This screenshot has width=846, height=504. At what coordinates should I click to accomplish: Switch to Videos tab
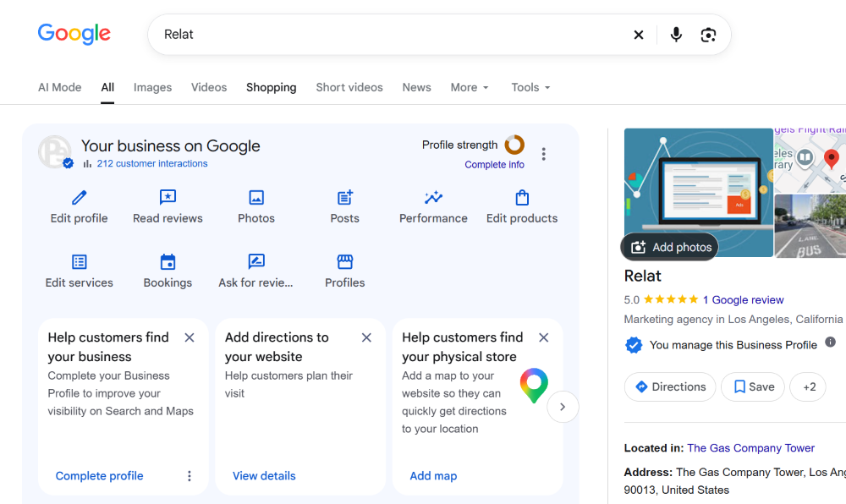pyautogui.click(x=209, y=87)
